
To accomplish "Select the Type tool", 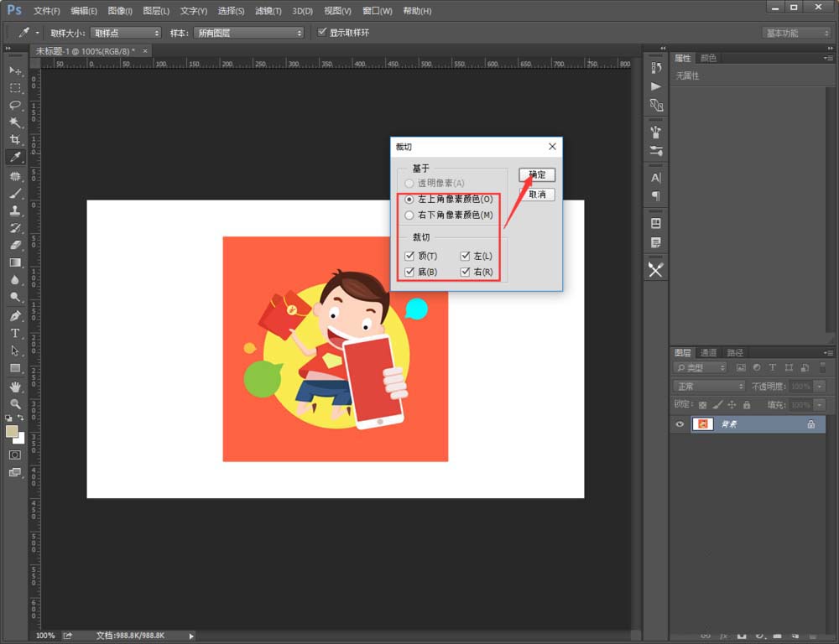I will tap(14, 334).
